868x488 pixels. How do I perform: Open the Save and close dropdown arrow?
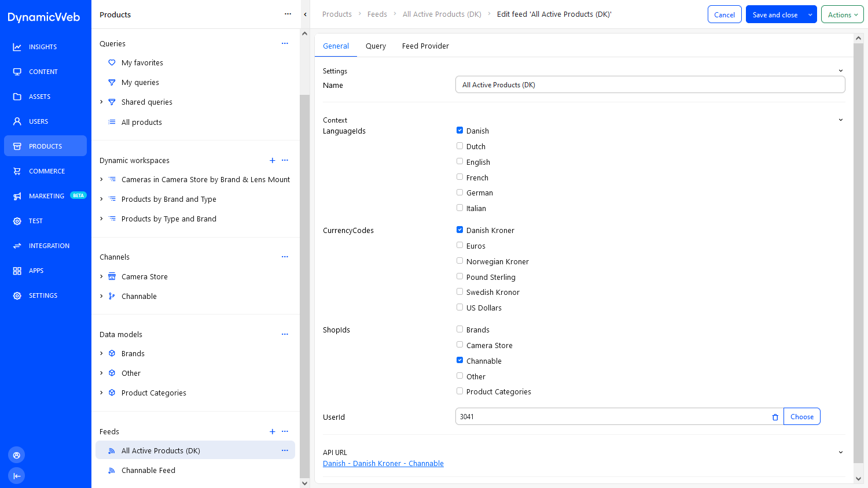coord(810,14)
